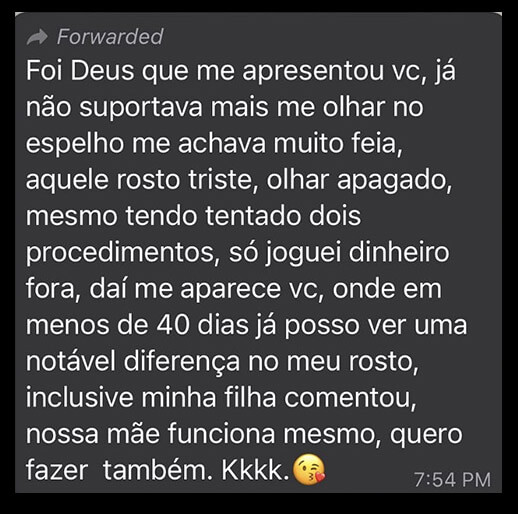518x514 pixels.
Task: Select the word "Deus" in the message
Action: click(102, 71)
